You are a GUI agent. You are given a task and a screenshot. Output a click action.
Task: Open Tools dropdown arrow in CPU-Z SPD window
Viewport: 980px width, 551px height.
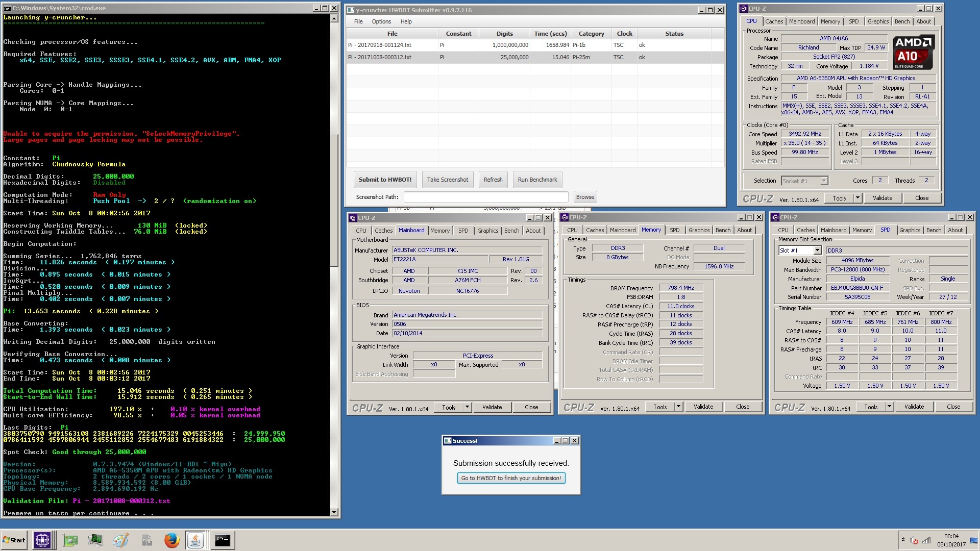click(889, 407)
